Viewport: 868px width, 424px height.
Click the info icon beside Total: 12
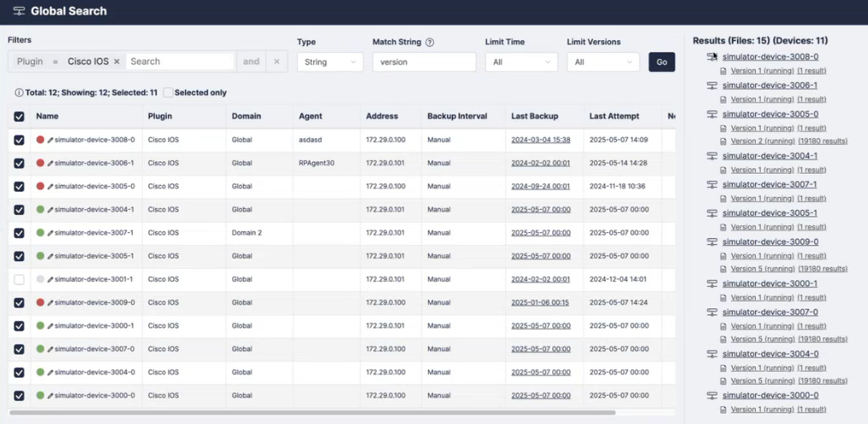pos(19,93)
